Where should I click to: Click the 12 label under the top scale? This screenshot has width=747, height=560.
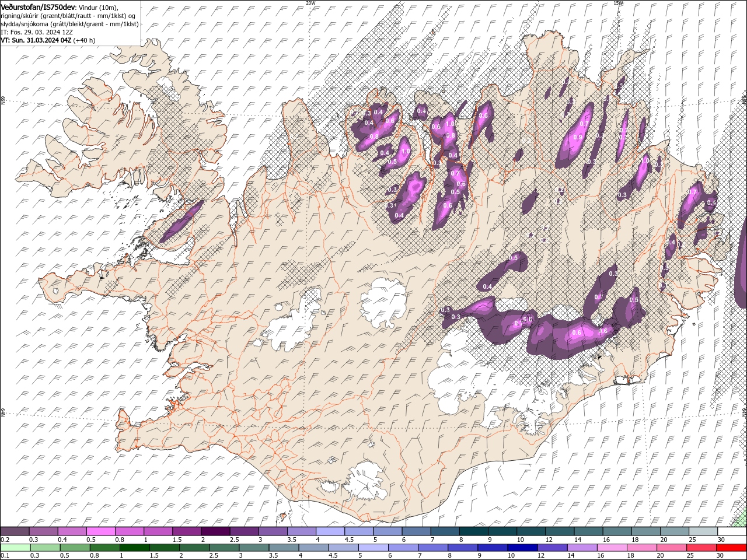click(x=550, y=540)
